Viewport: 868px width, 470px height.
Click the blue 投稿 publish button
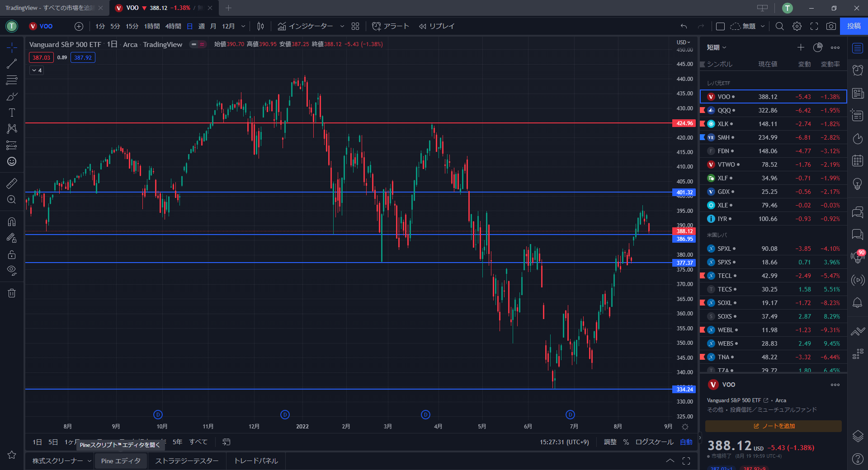(x=854, y=26)
